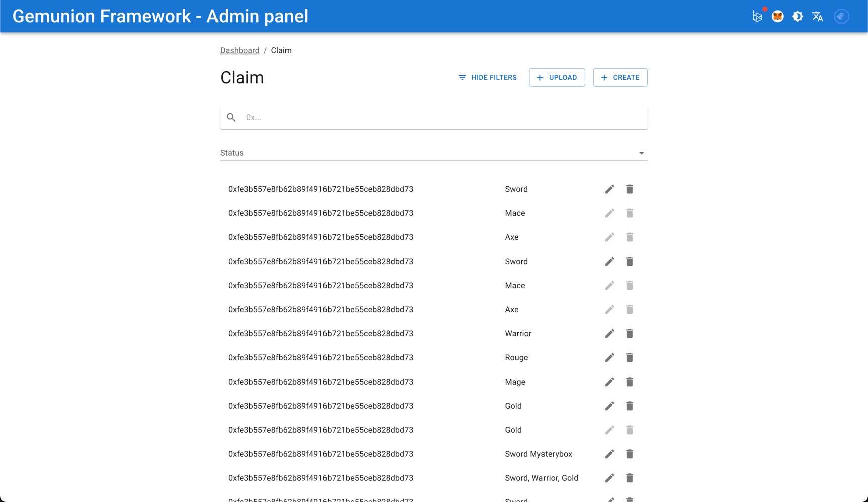Image resolution: width=868 pixels, height=502 pixels.
Task: Click the greyed-out pencil in a Gold row
Action: pos(609,430)
